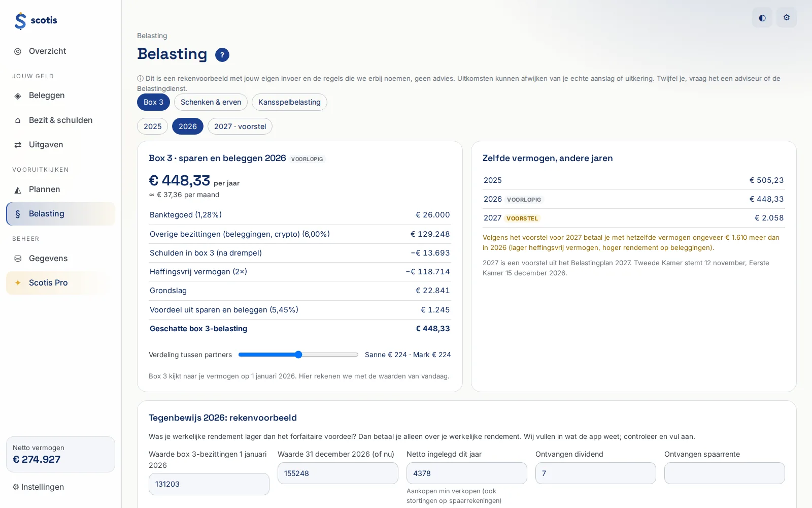
Task: Open settings gear icon top right
Action: coord(787,18)
